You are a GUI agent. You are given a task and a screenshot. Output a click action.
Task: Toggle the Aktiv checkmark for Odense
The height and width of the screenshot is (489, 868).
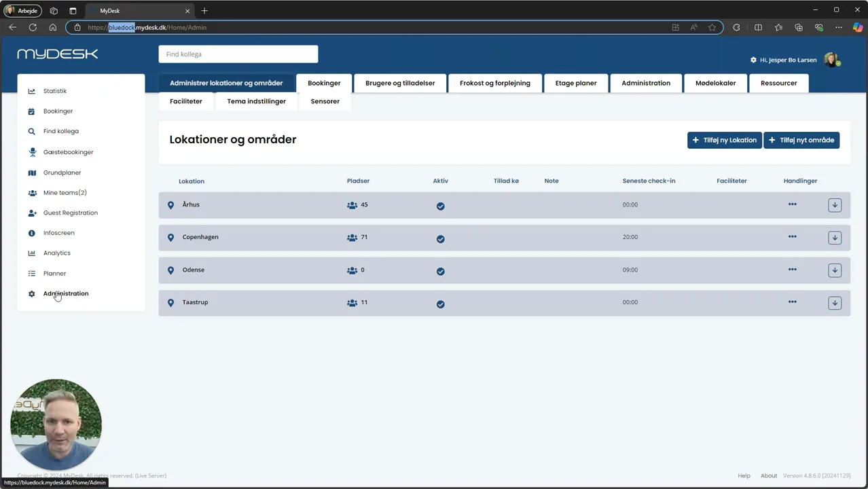point(441,271)
